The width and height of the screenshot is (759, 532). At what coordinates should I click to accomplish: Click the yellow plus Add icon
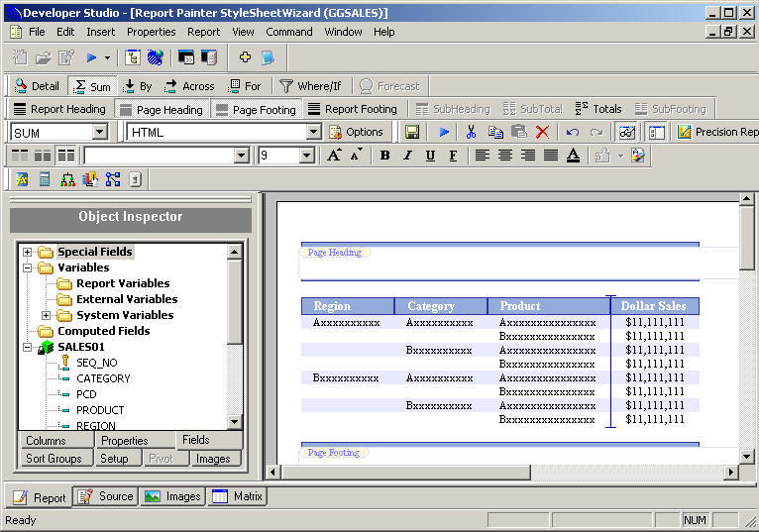(x=245, y=57)
